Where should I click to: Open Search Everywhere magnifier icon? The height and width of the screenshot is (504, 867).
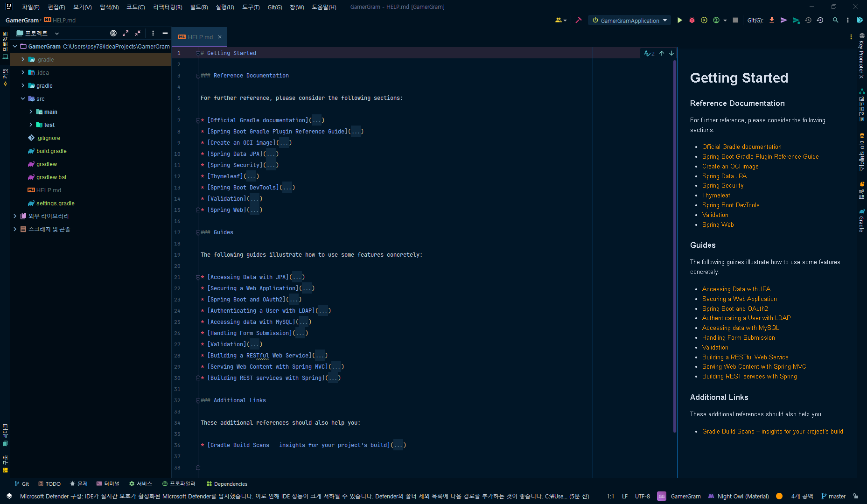point(836,20)
